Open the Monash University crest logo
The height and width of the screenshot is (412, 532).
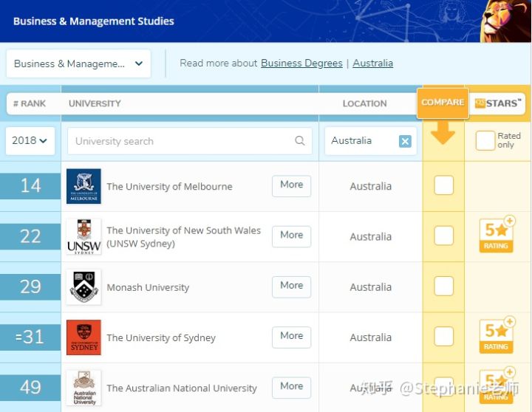point(83,287)
